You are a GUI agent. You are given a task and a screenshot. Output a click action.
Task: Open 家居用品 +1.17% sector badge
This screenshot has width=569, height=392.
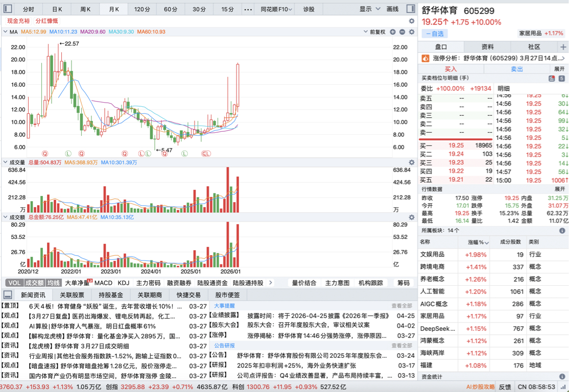541,33
